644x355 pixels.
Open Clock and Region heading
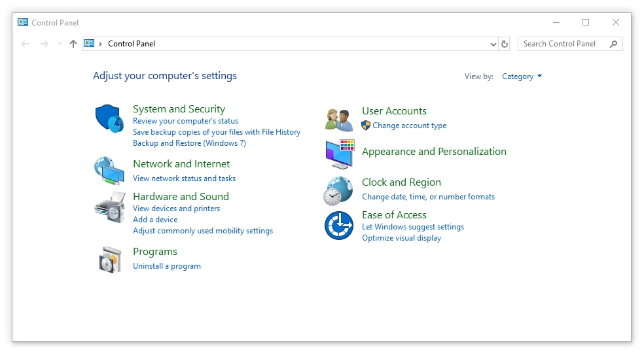point(401,182)
